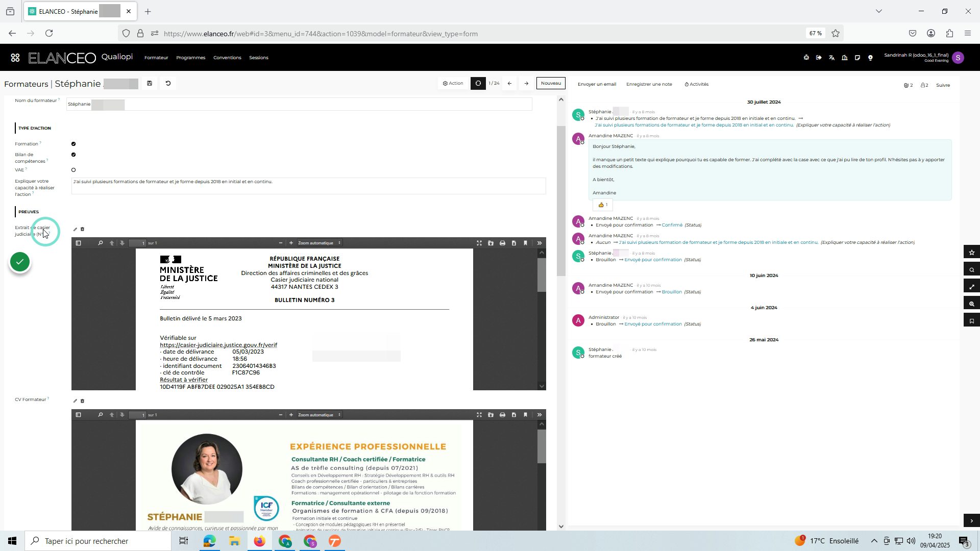
Task: Expand more tools in CV Formateur viewer
Action: click(540, 415)
